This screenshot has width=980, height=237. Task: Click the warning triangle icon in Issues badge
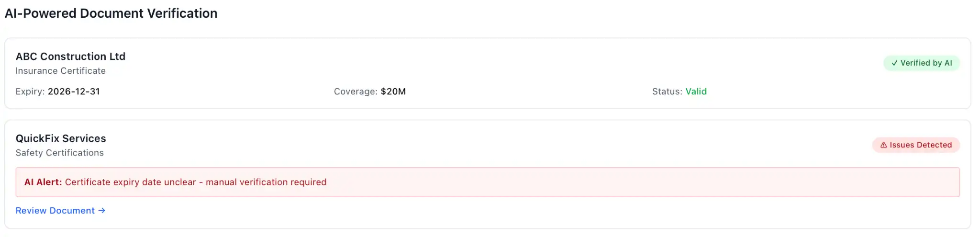(884, 145)
